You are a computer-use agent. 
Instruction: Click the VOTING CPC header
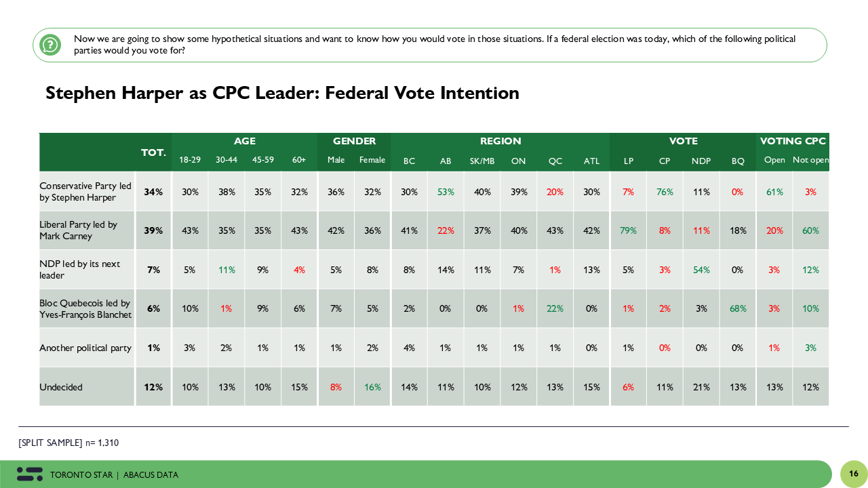pyautogui.click(x=793, y=141)
